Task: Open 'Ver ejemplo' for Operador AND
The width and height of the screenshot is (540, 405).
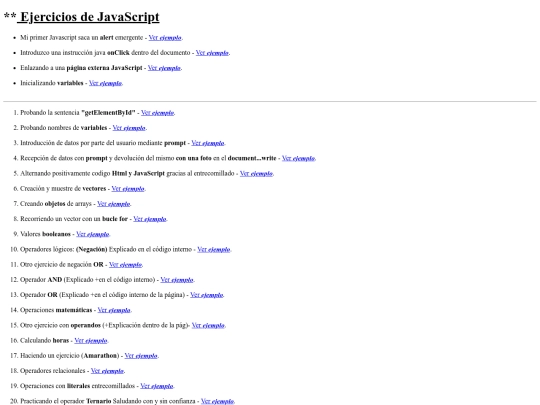Action: click(x=177, y=279)
